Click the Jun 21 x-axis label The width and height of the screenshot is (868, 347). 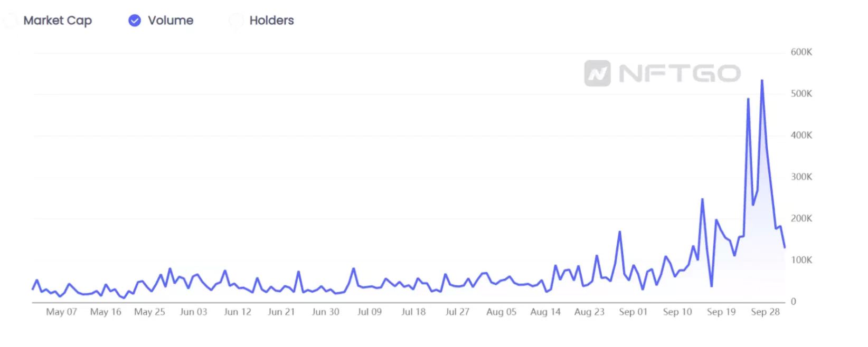(281, 312)
